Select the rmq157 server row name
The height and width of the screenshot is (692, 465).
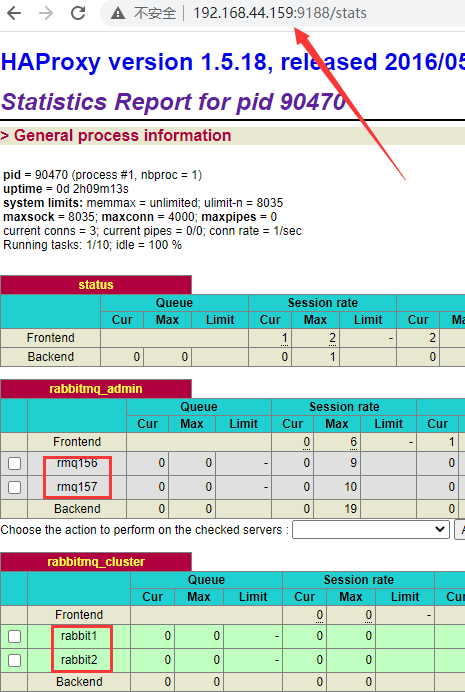(77, 487)
